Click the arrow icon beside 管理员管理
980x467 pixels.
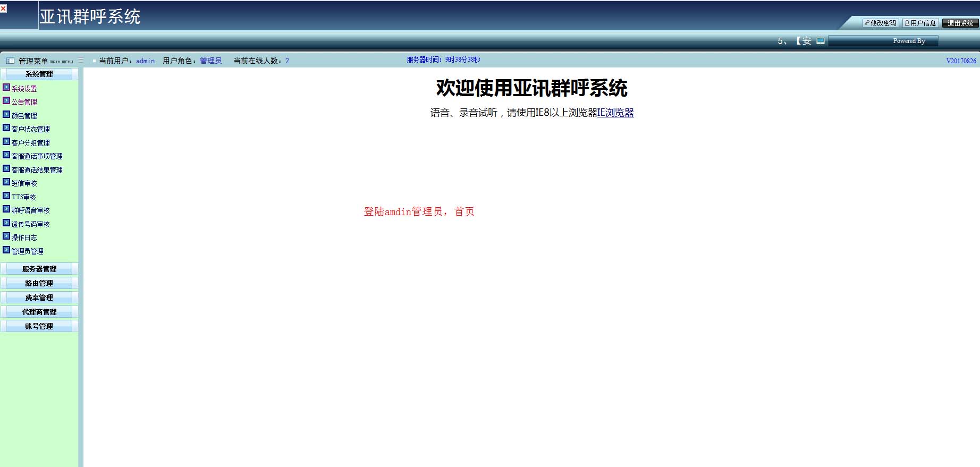click(6, 250)
